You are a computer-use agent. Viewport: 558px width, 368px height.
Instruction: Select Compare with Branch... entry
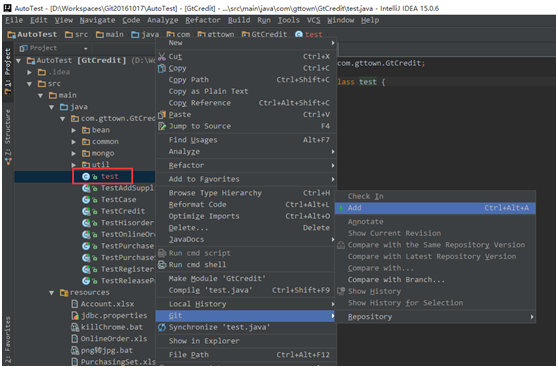coord(436,280)
